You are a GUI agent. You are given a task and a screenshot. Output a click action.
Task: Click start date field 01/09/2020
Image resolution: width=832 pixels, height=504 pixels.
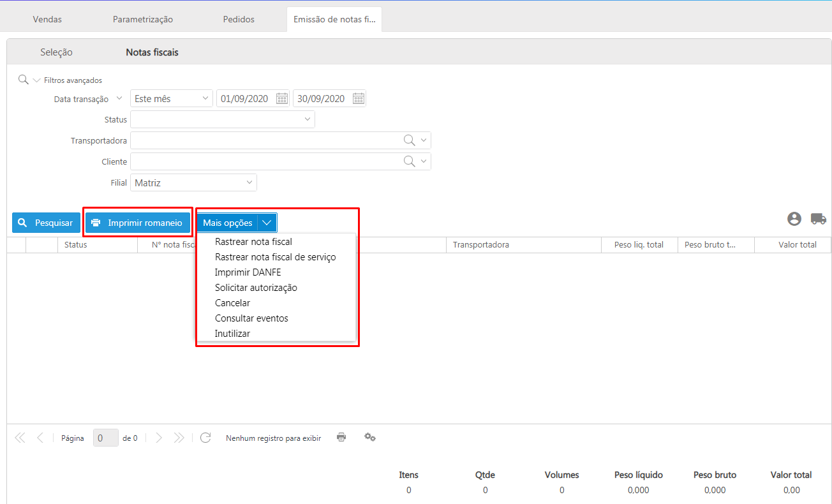[246, 98]
